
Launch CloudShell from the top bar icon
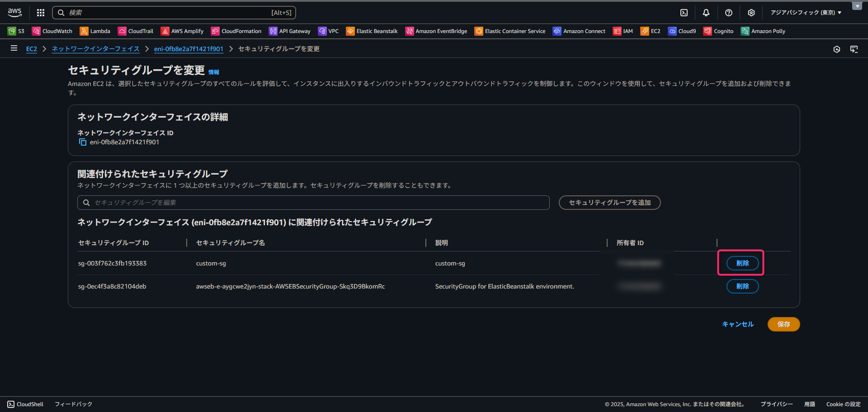(684, 13)
